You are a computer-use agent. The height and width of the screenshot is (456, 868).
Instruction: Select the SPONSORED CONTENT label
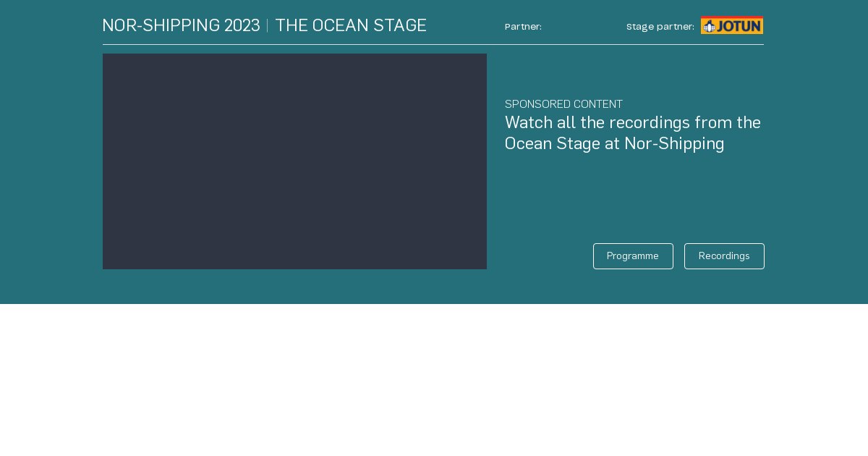[x=563, y=104]
